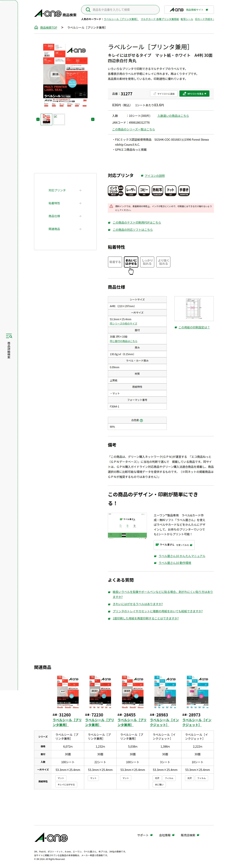Click the label sheet layout diagram
This screenshot has height=868, width=230.
click(x=194, y=309)
